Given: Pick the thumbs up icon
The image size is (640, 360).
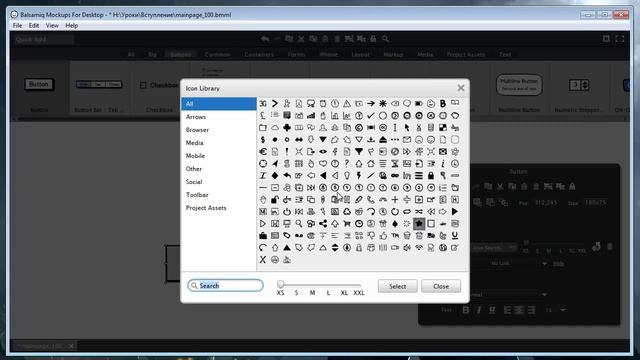Looking at the screenshot, I should [x=382, y=236].
